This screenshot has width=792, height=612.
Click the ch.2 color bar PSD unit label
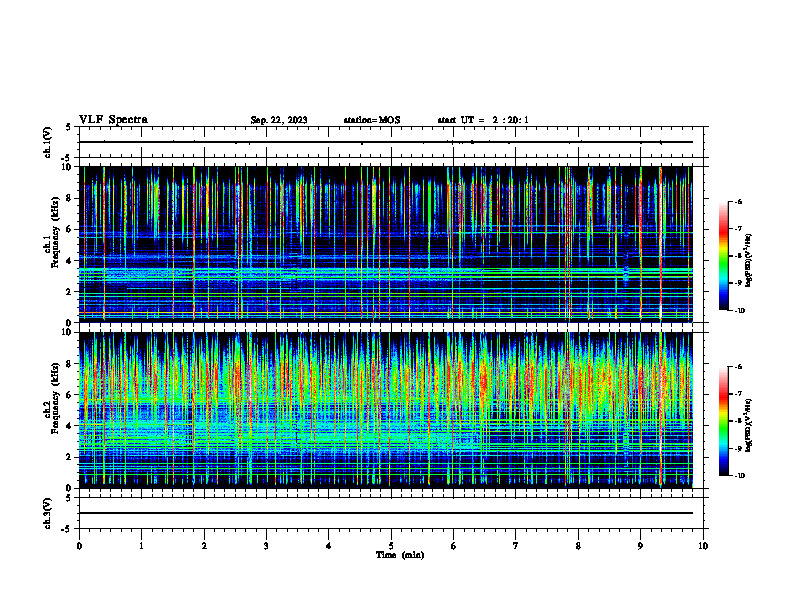(x=748, y=425)
